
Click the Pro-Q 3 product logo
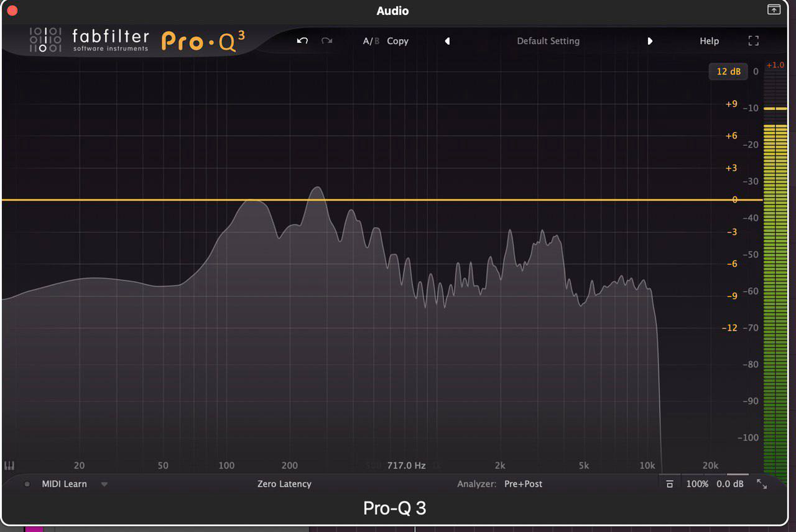[x=203, y=41]
